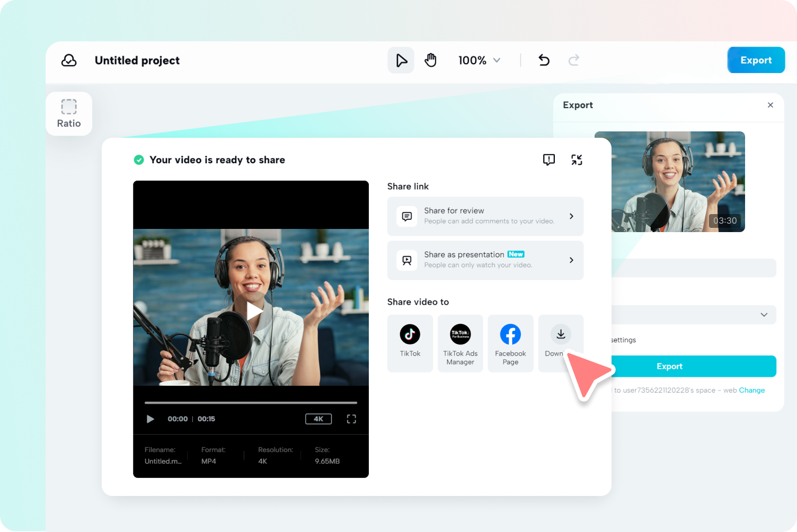Undo the last action

[x=544, y=60]
